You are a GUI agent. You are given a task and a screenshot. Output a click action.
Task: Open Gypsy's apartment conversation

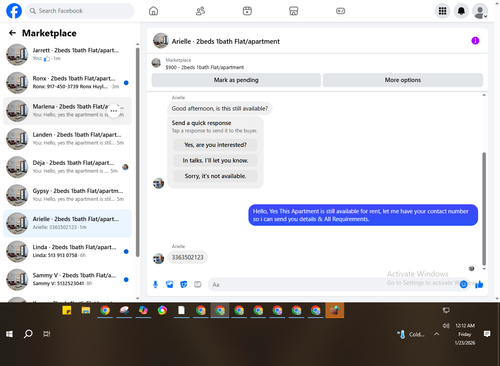(x=67, y=195)
